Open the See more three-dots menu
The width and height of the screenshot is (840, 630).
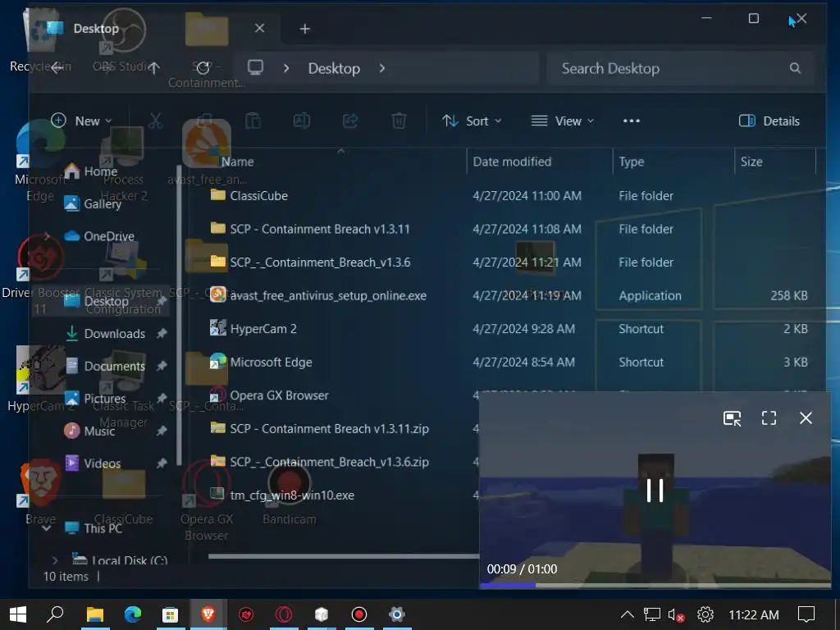coord(632,121)
